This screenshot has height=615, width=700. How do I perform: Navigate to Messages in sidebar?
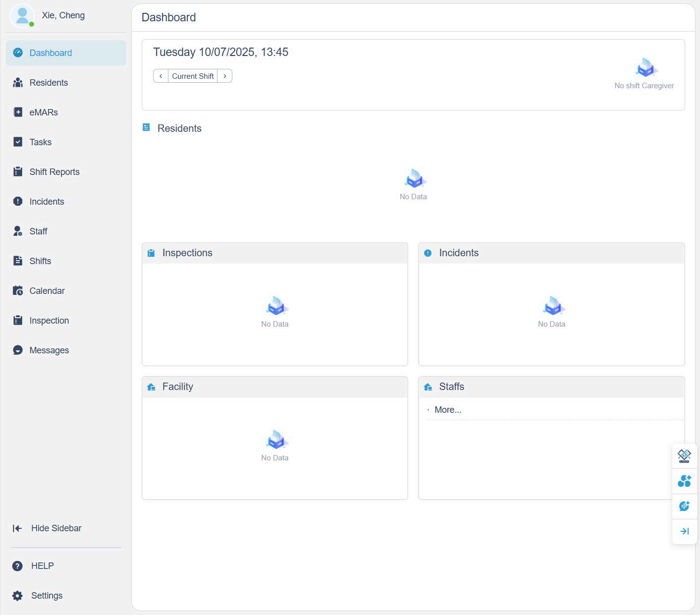pyautogui.click(x=49, y=350)
